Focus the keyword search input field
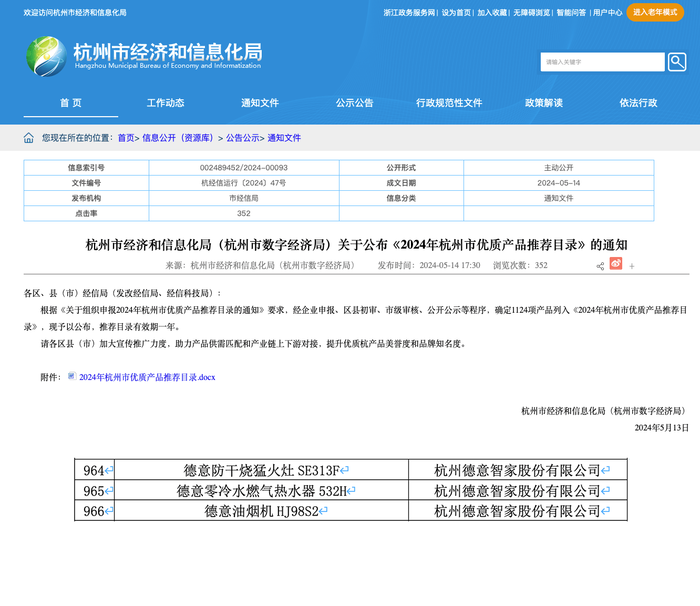Viewport: 700px width, 606px height. (x=602, y=62)
